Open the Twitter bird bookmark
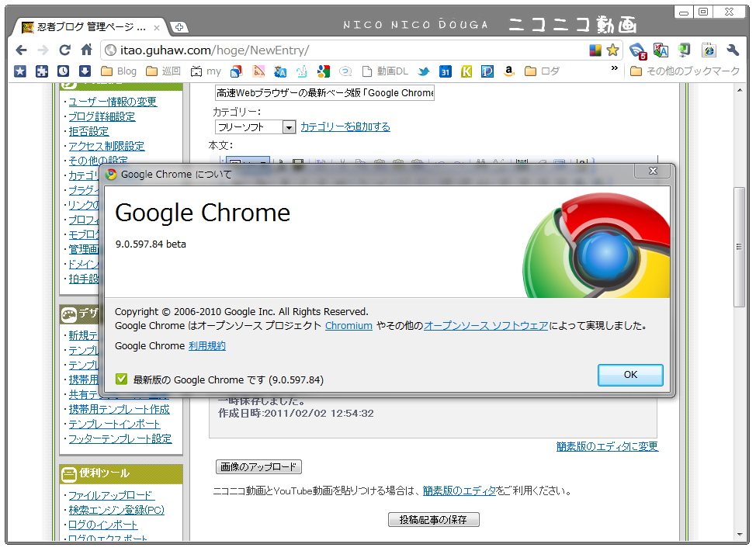The image size is (756, 551). click(x=424, y=71)
